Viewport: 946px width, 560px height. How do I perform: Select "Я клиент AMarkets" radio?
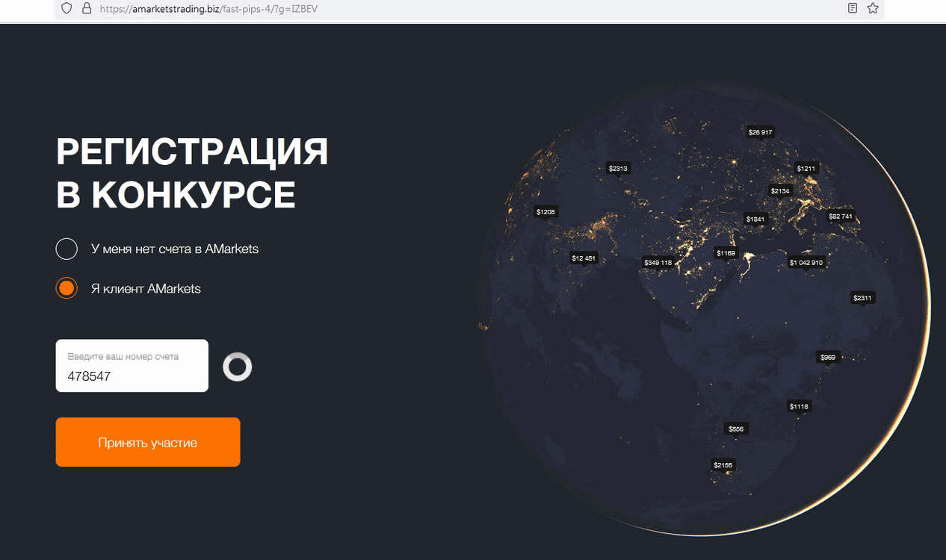(67, 288)
